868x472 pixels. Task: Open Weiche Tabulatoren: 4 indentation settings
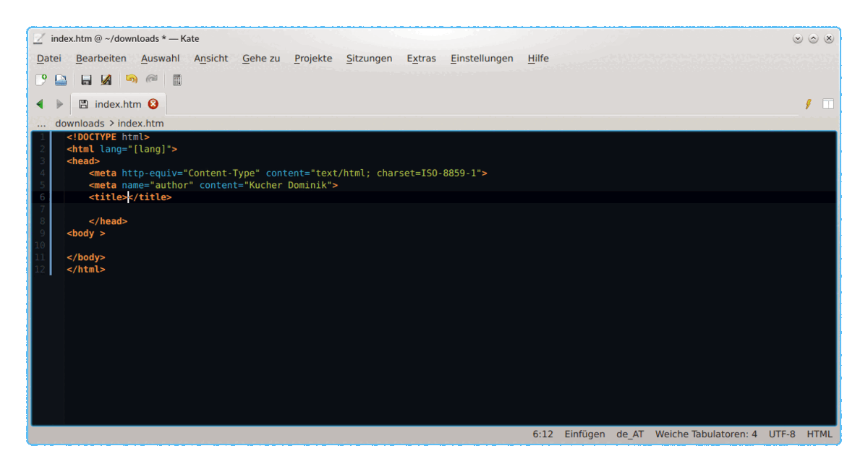tap(706, 434)
